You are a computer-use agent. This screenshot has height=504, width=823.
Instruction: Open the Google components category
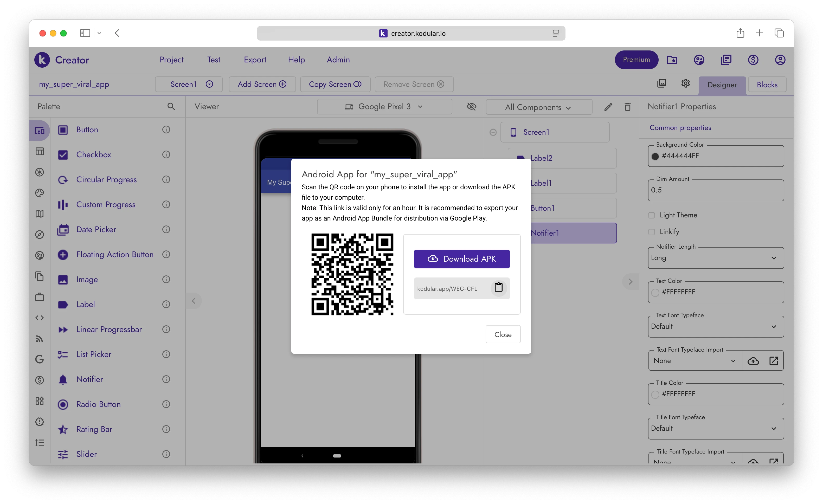pos(40,359)
